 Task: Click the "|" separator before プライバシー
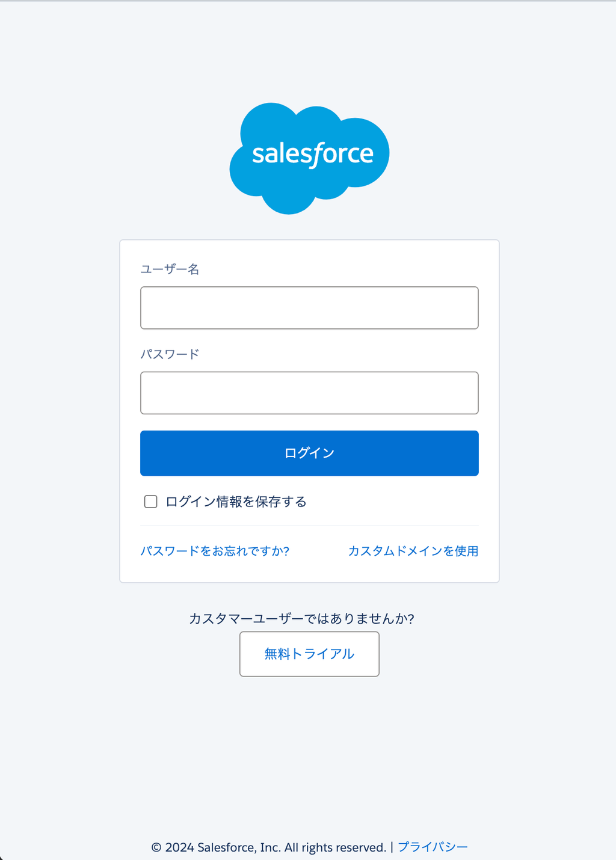click(392, 847)
